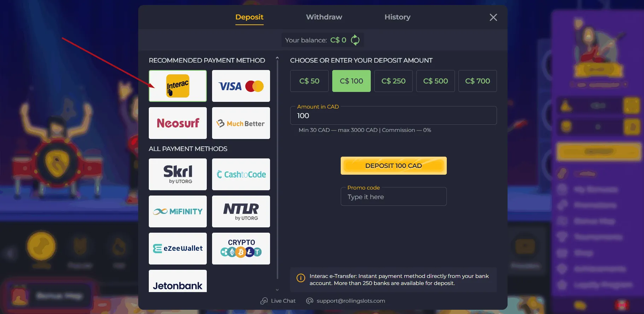Refresh the balance with circular arrows icon
Viewport: 644px width, 314px height.
[355, 40]
